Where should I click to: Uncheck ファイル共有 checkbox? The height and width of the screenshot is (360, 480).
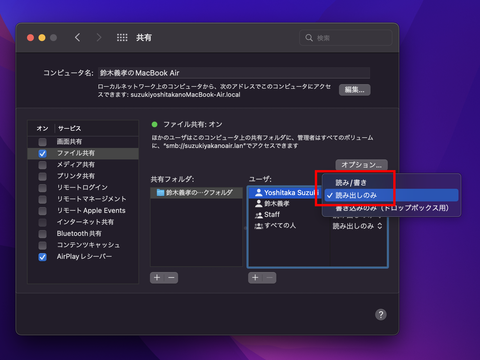[x=42, y=153]
